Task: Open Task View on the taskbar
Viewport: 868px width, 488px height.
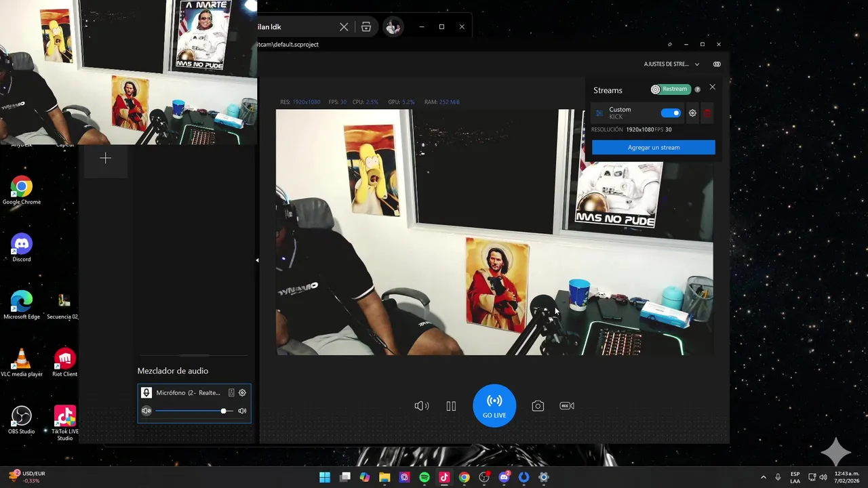Action: coord(345,477)
